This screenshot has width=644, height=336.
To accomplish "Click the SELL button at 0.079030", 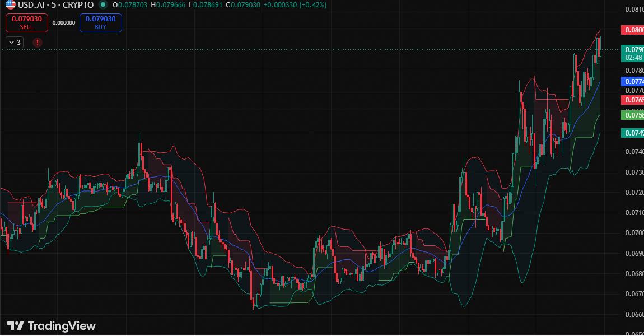I will tap(26, 23).
